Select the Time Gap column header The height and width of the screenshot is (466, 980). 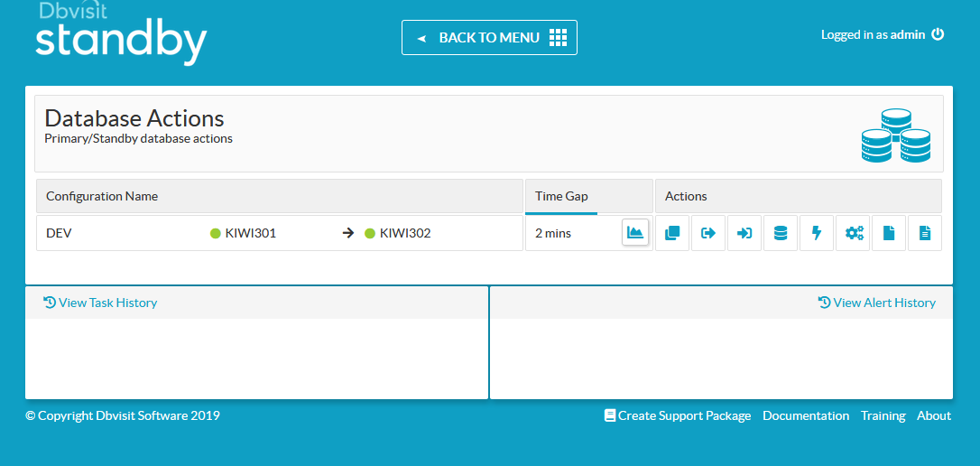589,196
